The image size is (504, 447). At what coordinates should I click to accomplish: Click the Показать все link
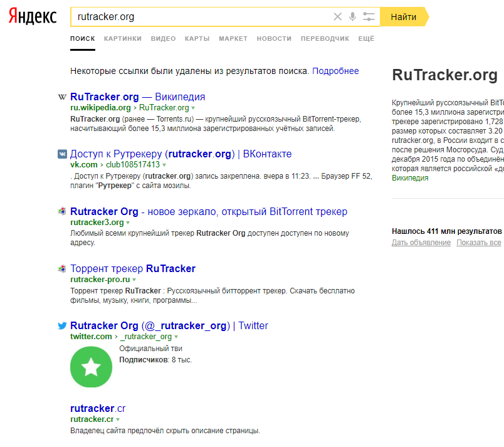pyautogui.click(x=478, y=243)
